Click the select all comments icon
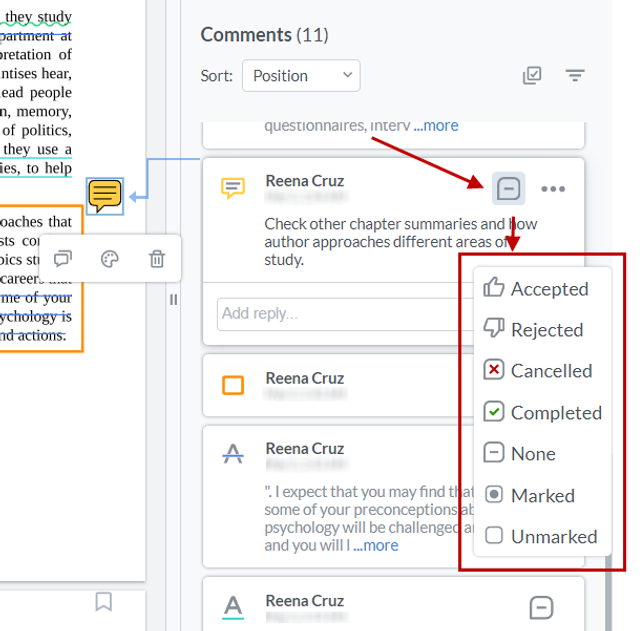The height and width of the screenshot is (631, 640). pos(532,76)
